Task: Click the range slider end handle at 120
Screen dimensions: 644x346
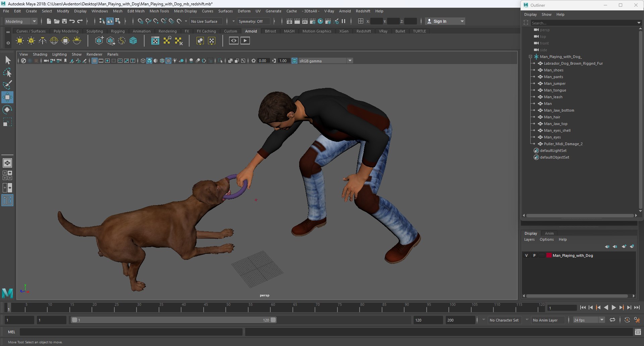Action: (x=273, y=320)
